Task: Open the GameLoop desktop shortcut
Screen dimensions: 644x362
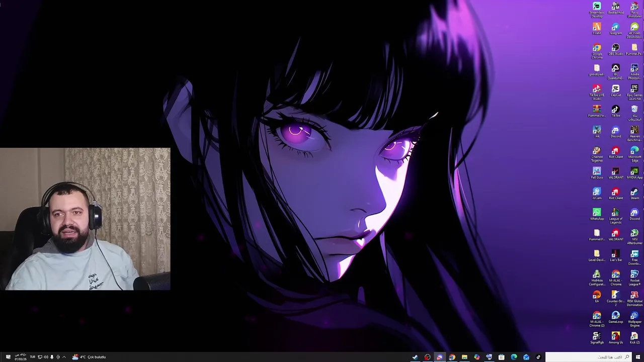Action: point(616,317)
